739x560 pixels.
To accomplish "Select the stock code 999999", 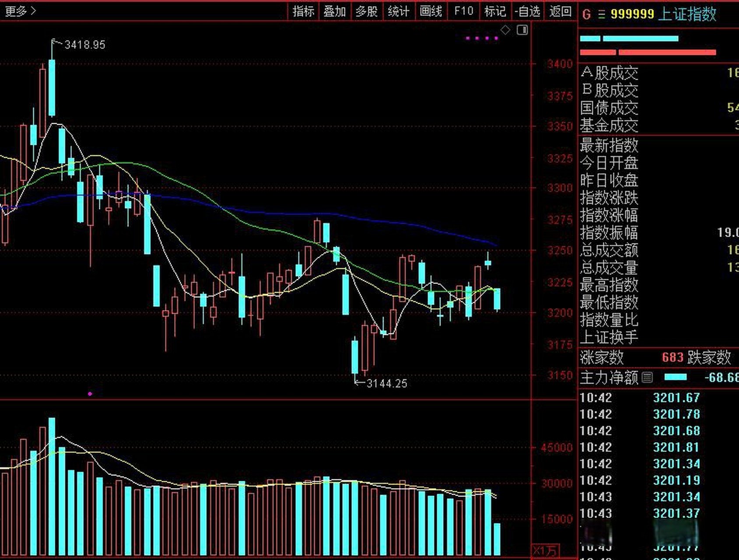I will click(x=632, y=14).
